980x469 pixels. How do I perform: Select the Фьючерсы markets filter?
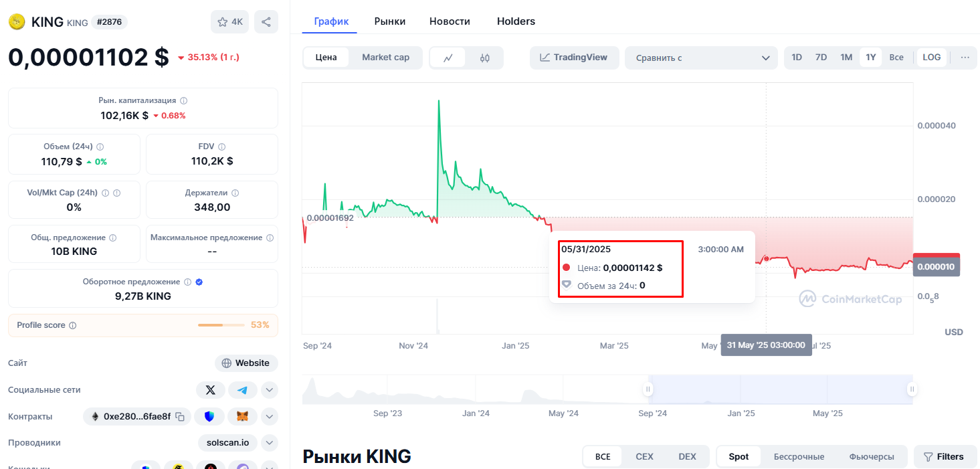tap(872, 457)
